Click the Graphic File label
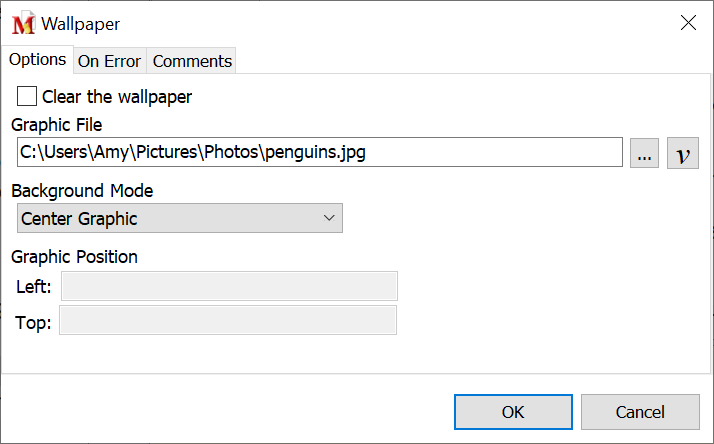This screenshot has width=714, height=444. [x=57, y=125]
